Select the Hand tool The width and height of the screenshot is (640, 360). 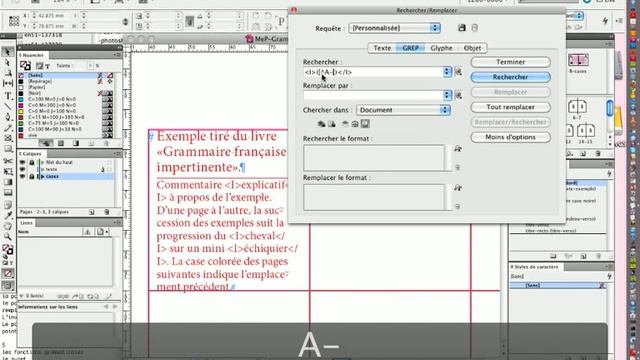click(7, 226)
